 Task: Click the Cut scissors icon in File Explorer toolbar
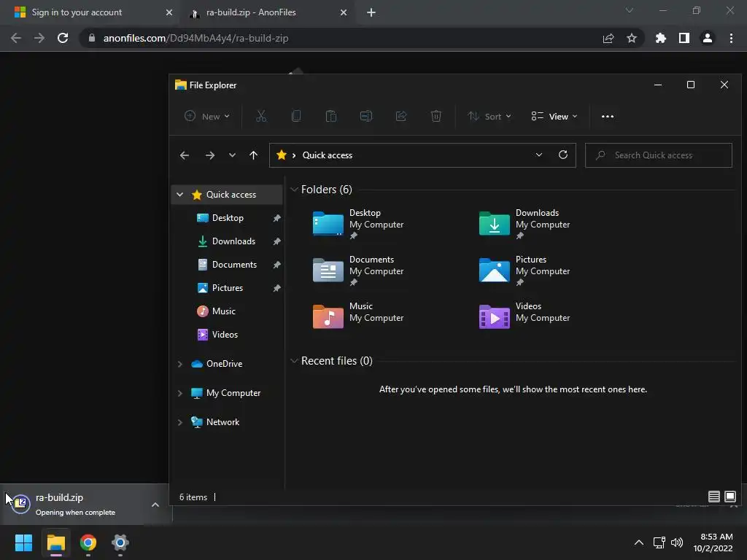pyautogui.click(x=261, y=116)
